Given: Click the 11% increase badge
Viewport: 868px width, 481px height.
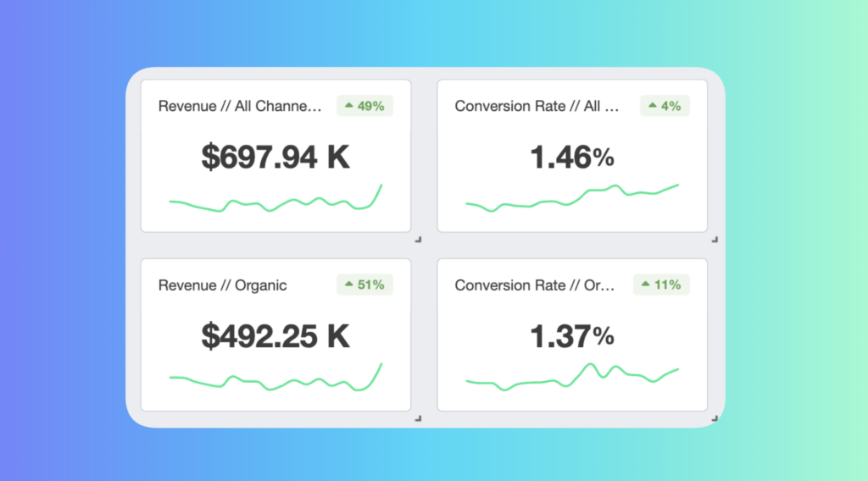Looking at the screenshot, I should [x=661, y=285].
